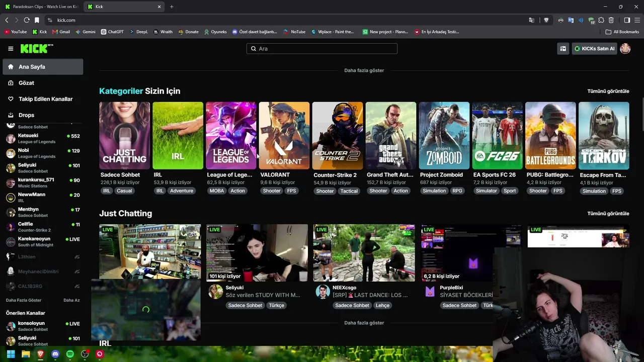This screenshot has width=644, height=362.
Task: View all categories with Tümünü görüntüle
Action: click(608, 91)
